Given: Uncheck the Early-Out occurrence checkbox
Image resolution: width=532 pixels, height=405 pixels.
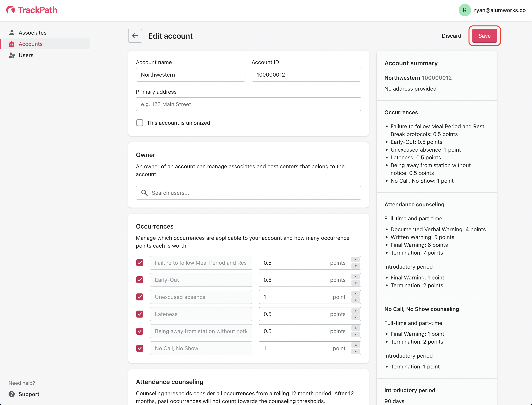Looking at the screenshot, I should click(140, 280).
